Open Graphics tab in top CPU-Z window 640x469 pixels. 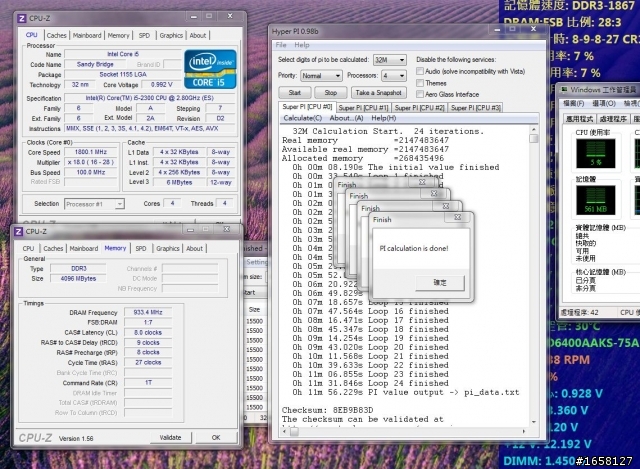(x=171, y=36)
